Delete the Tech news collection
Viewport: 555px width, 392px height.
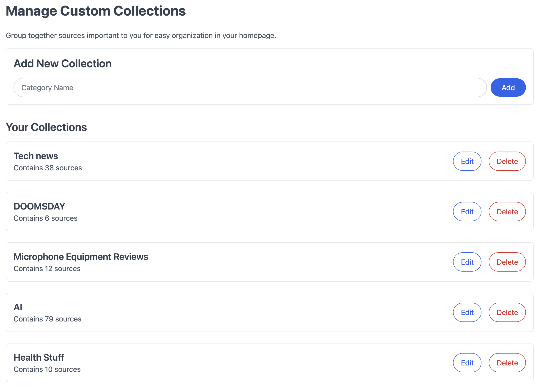click(x=507, y=161)
